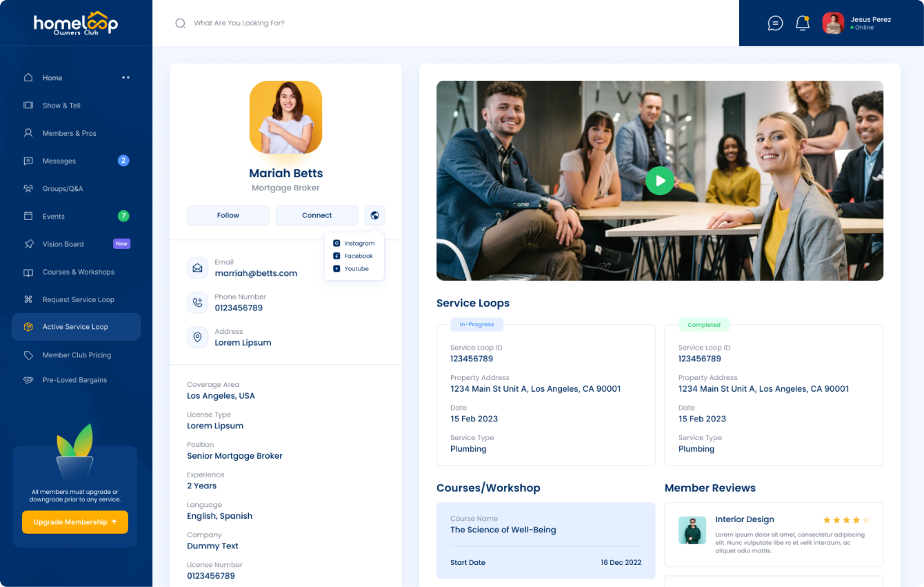This screenshot has width=924, height=587.
Task: Focus the What Are You Looking For search field
Action: point(239,23)
